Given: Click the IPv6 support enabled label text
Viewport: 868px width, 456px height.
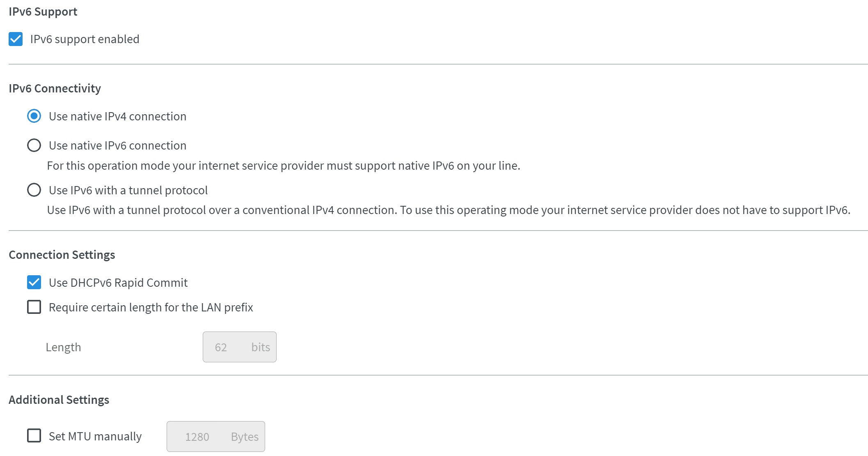Looking at the screenshot, I should 85,39.
